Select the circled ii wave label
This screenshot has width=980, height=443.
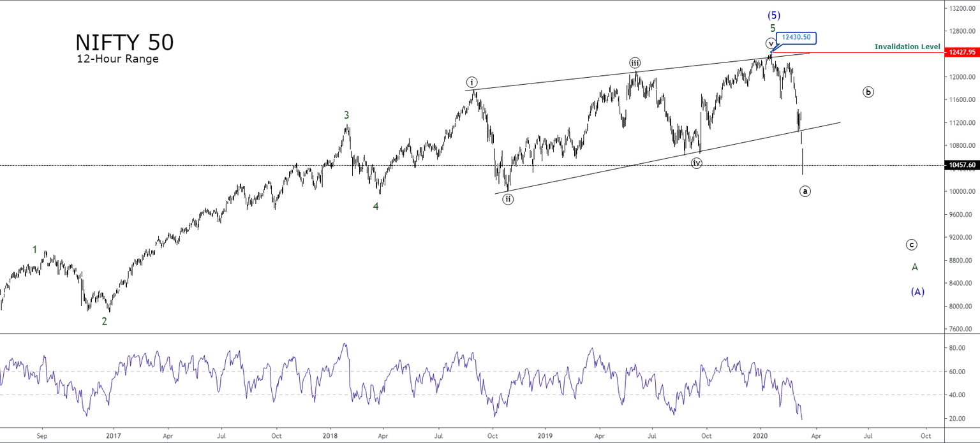pos(507,199)
